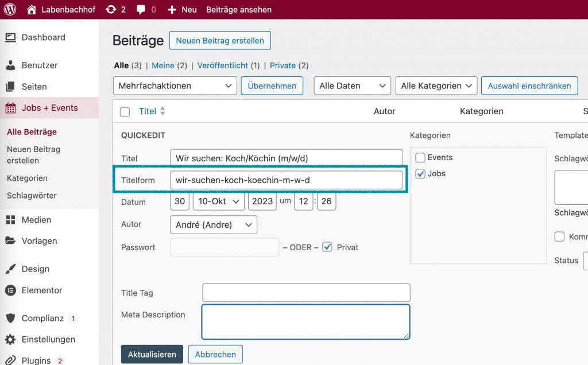The image size is (588, 365).
Task: Open the Medien sidebar icon
Action: (x=11, y=220)
